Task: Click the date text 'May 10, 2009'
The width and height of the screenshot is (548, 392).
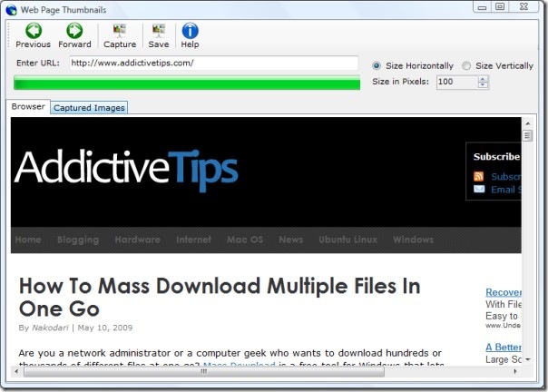Action: click(x=105, y=328)
